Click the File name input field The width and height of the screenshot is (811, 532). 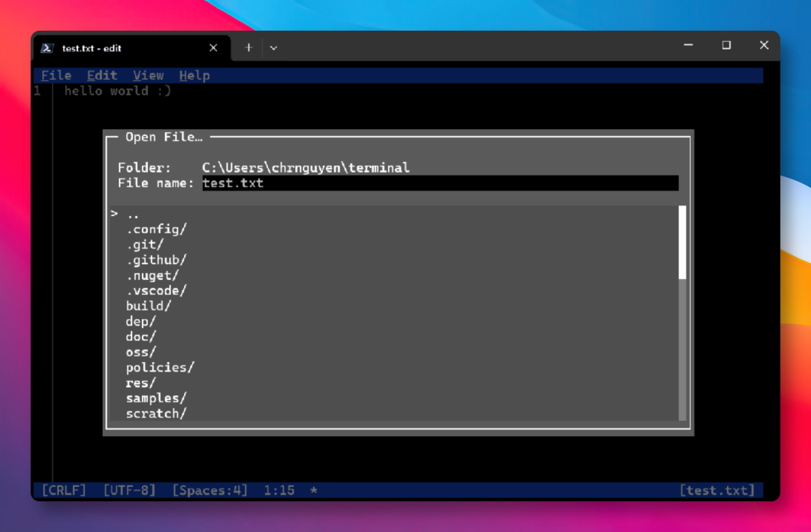[440, 183]
